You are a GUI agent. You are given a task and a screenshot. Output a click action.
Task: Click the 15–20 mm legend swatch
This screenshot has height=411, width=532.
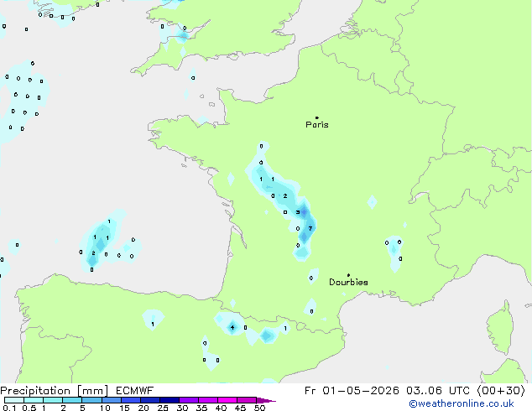tap(131, 400)
